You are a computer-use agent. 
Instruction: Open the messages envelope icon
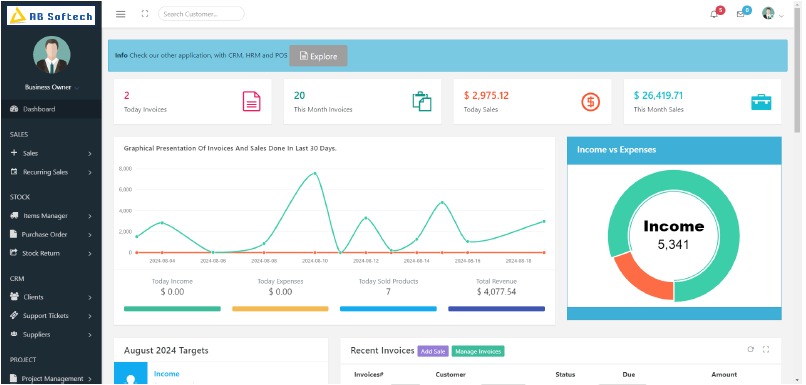pos(740,14)
